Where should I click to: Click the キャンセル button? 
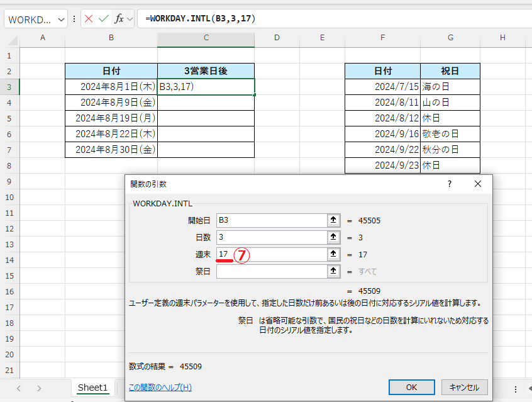[x=465, y=388]
